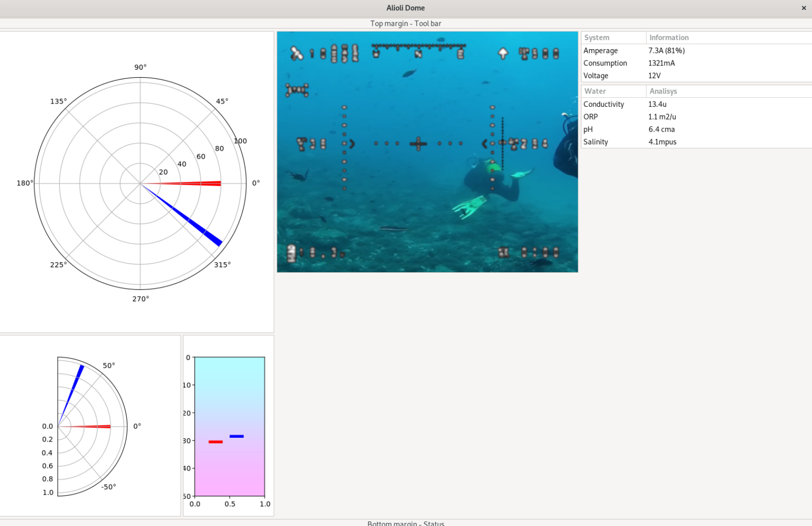Open the Top margin Tool bar
This screenshot has width=812, height=526.
406,23
